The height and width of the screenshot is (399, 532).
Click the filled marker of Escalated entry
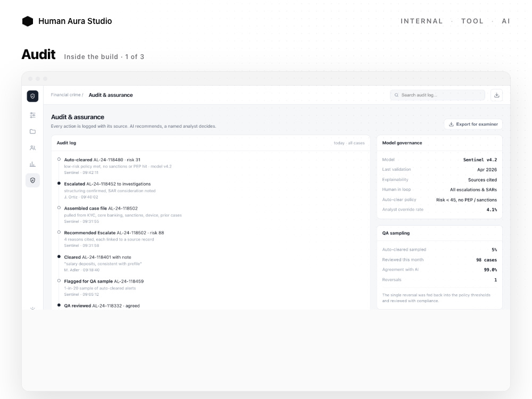click(x=59, y=184)
